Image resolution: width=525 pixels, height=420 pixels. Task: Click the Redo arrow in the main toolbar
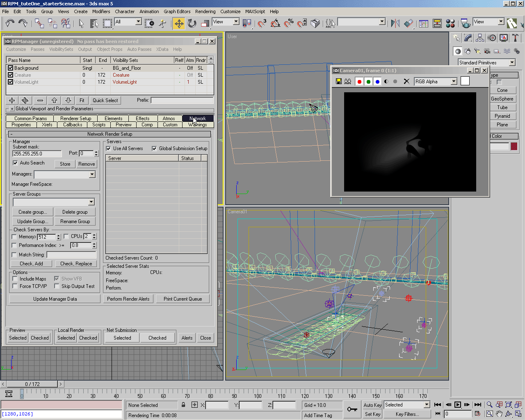click(23, 23)
